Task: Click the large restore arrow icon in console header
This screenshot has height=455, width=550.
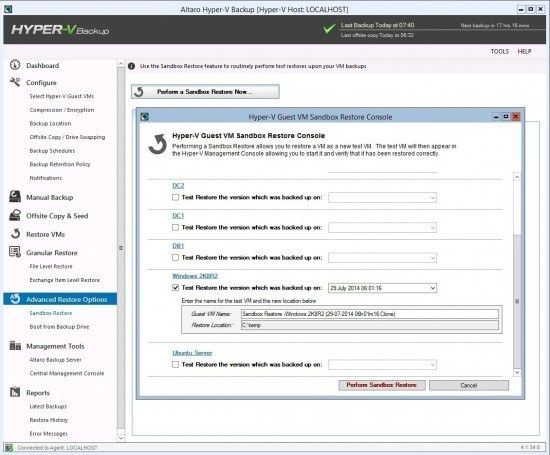Action: 157,144
